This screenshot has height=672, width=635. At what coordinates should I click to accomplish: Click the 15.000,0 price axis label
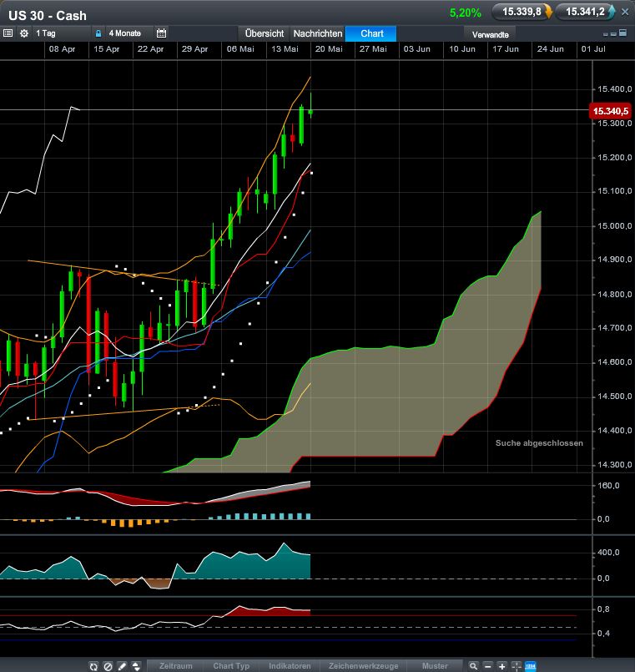(614, 226)
